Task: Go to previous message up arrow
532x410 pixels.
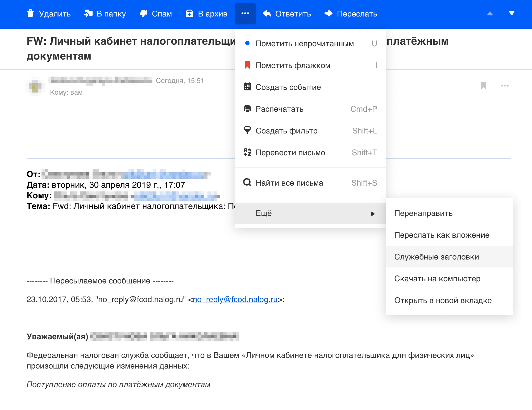Action: pos(490,13)
